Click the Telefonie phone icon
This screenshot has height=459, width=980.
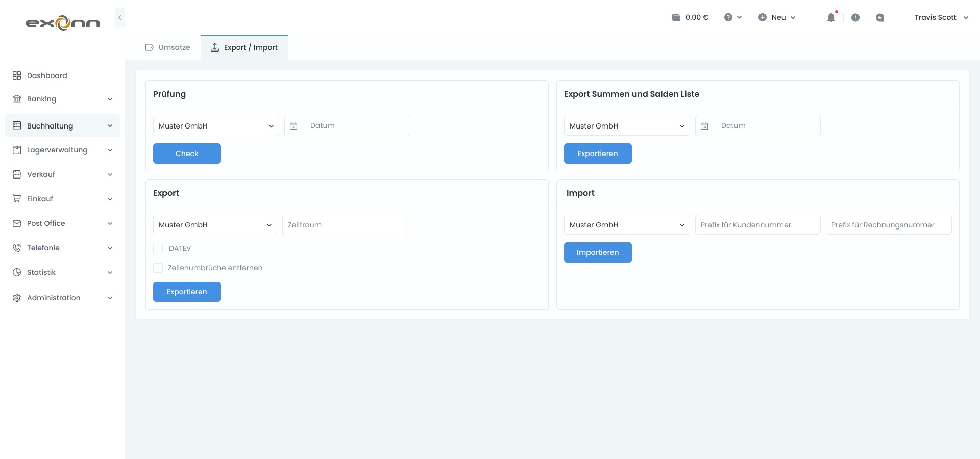tap(17, 248)
